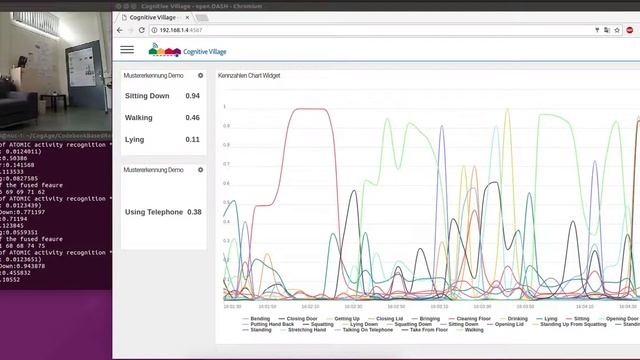Toggle the Stretching Hand legend entry
Image resolution: width=640 pixels, height=360 pixels.
click(x=303, y=330)
